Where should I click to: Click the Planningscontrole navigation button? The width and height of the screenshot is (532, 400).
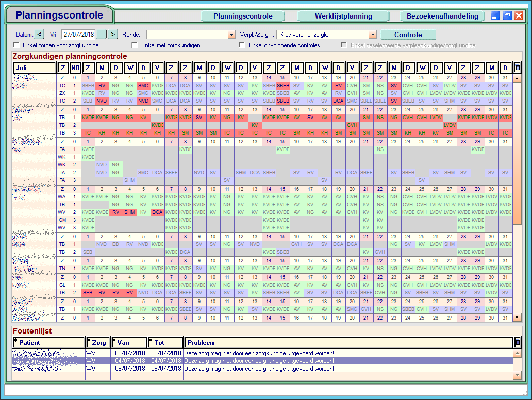pyautogui.click(x=243, y=16)
